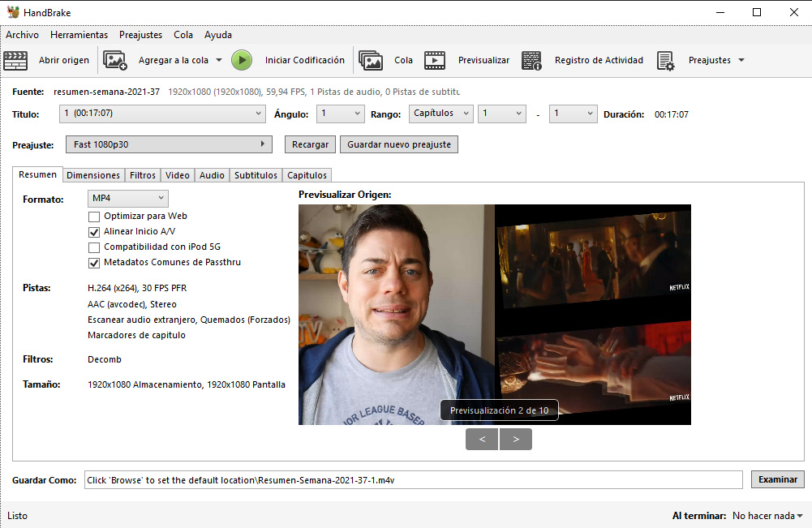Viewport: 812px width, 528px height.
Task: Open the Fast 1080p30 preset selector
Action: 169,144
